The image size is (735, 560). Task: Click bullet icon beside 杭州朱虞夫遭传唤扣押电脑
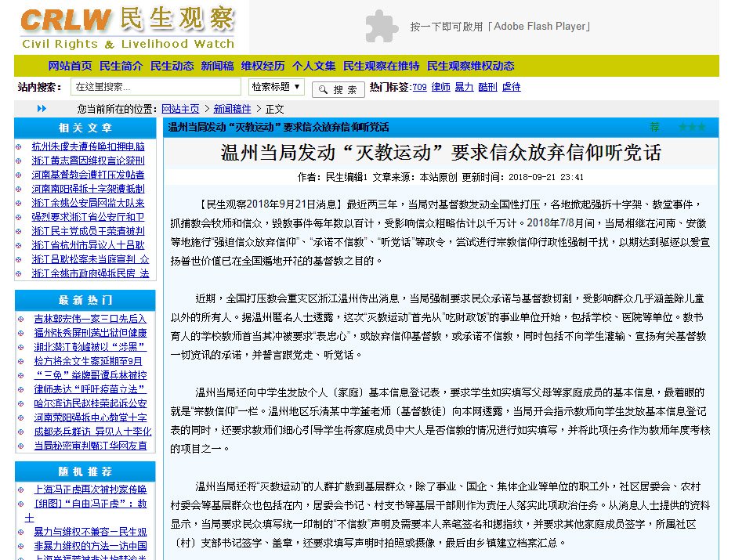pyautogui.click(x=19, y=146)
